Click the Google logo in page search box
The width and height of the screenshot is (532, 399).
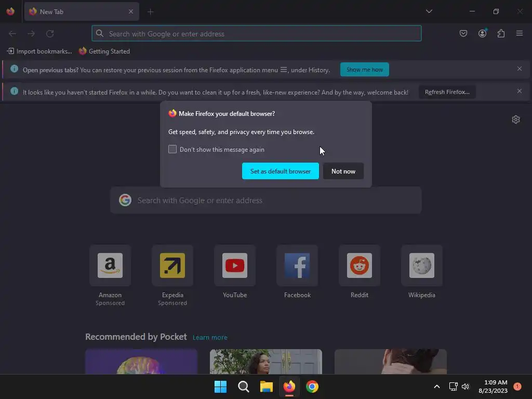tap(125, 200)
